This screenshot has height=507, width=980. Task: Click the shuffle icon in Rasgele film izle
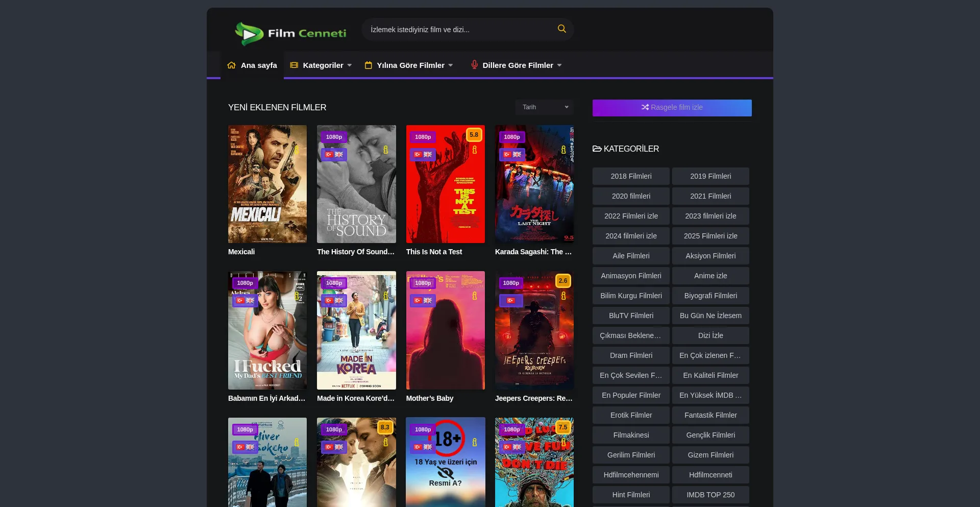(x=645, y=107)
